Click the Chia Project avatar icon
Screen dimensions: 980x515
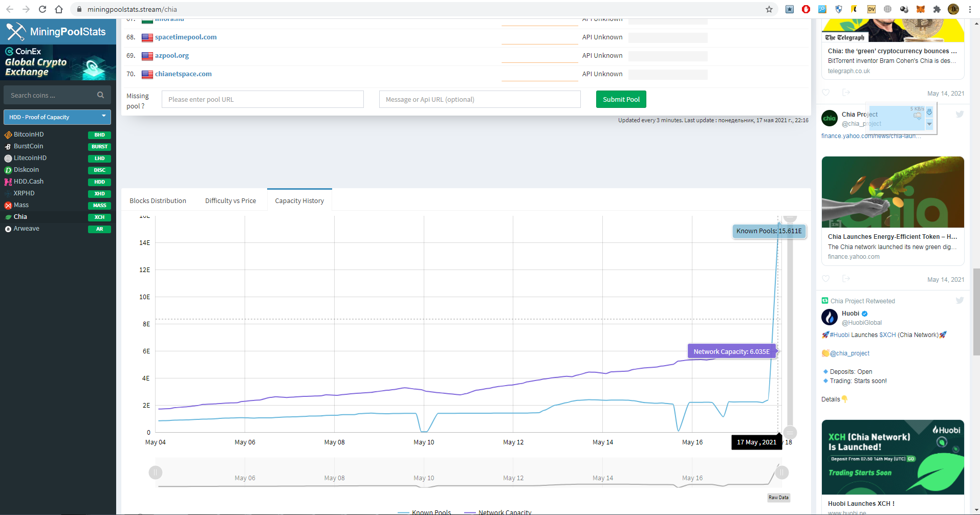(x=830, y=118)
